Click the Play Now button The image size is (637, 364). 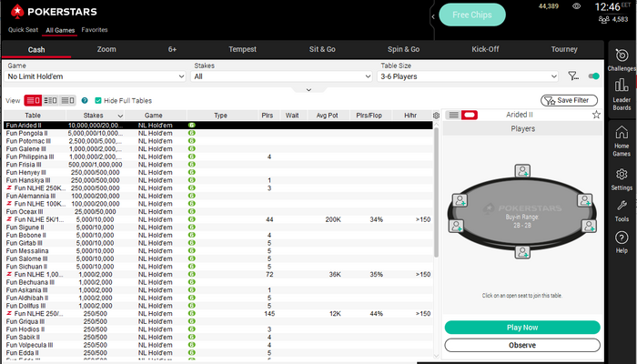pos(522,328)
